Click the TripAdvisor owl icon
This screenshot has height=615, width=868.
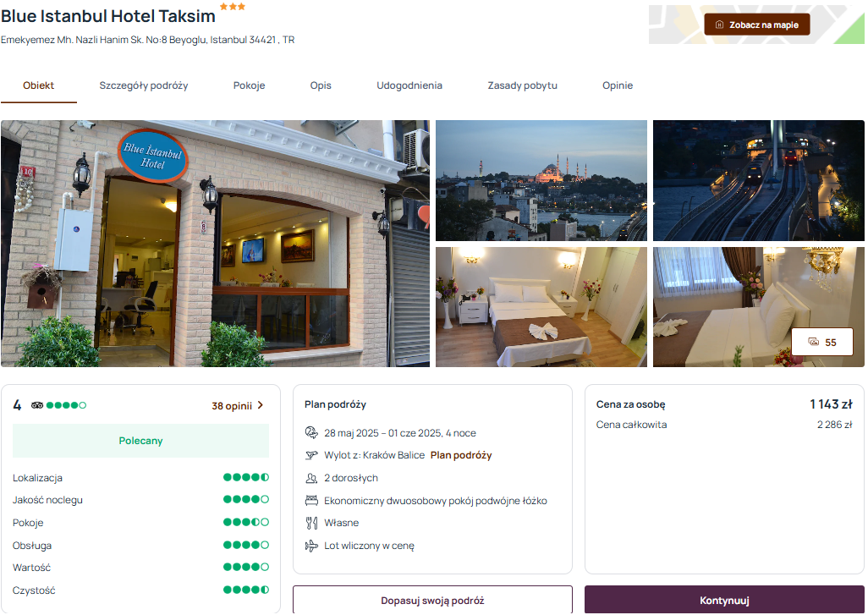point(37,405)
